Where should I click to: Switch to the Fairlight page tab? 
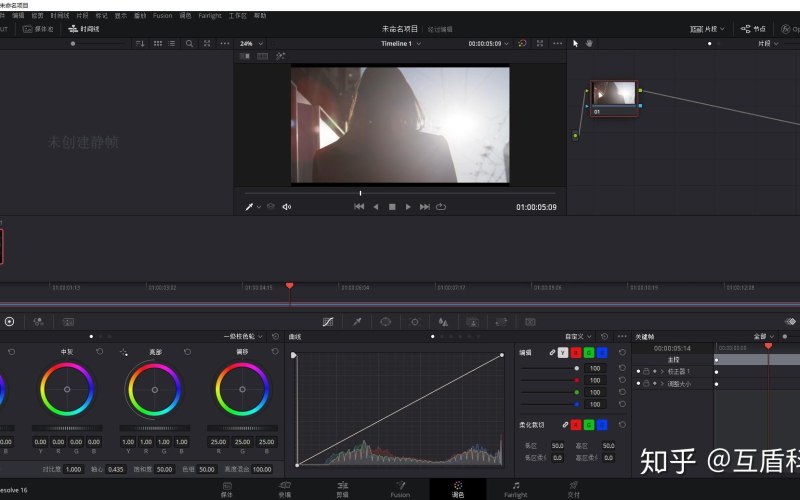click(x=516, y=489)
